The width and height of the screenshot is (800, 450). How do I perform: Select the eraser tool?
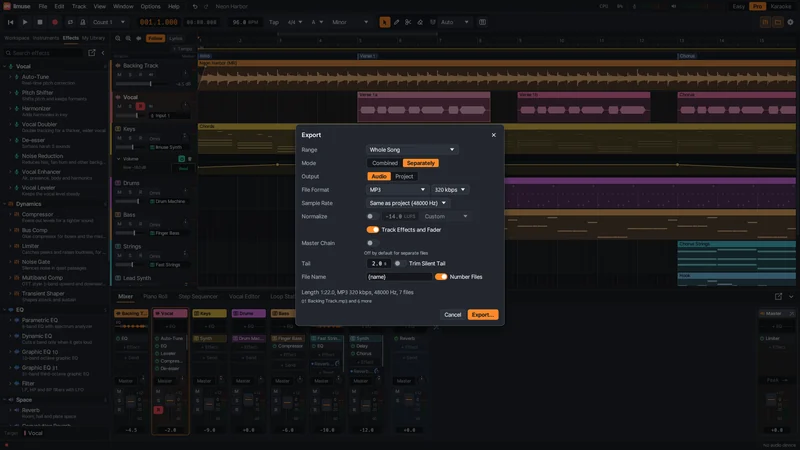420,22
